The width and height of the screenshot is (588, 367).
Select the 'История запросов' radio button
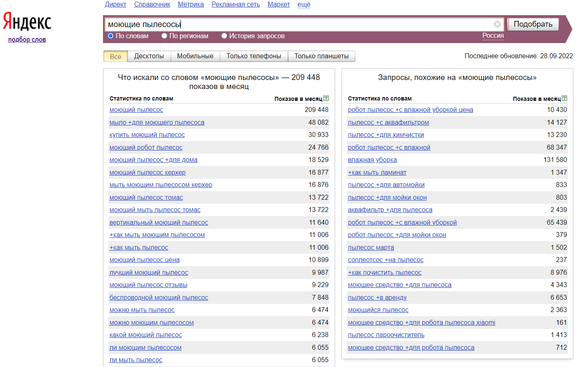point(224,36)
